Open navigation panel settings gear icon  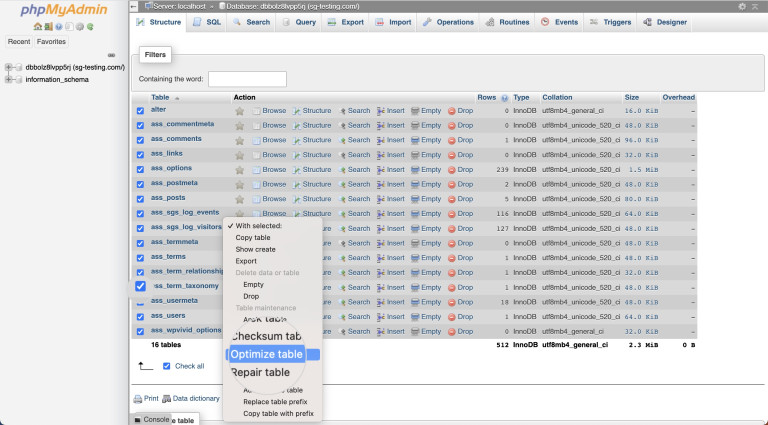[80, 26]
